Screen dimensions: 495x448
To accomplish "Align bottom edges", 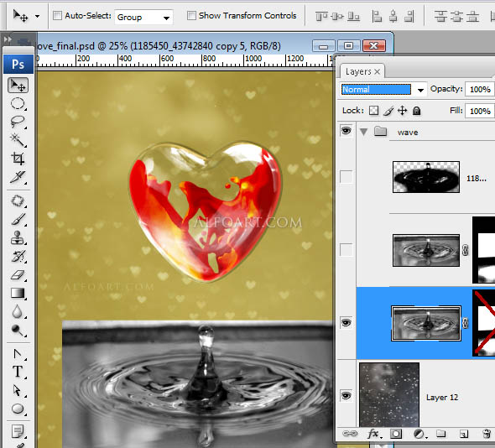I will tap(353, 16).
